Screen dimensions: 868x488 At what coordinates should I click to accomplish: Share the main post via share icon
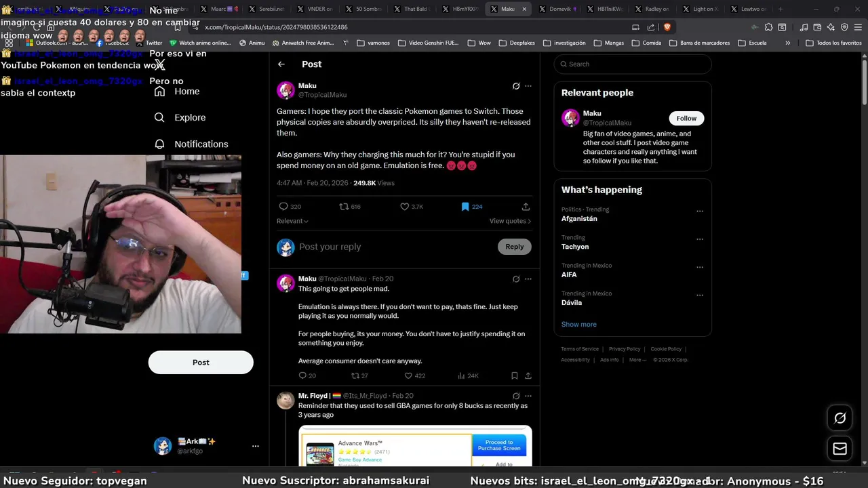[526, 207]
